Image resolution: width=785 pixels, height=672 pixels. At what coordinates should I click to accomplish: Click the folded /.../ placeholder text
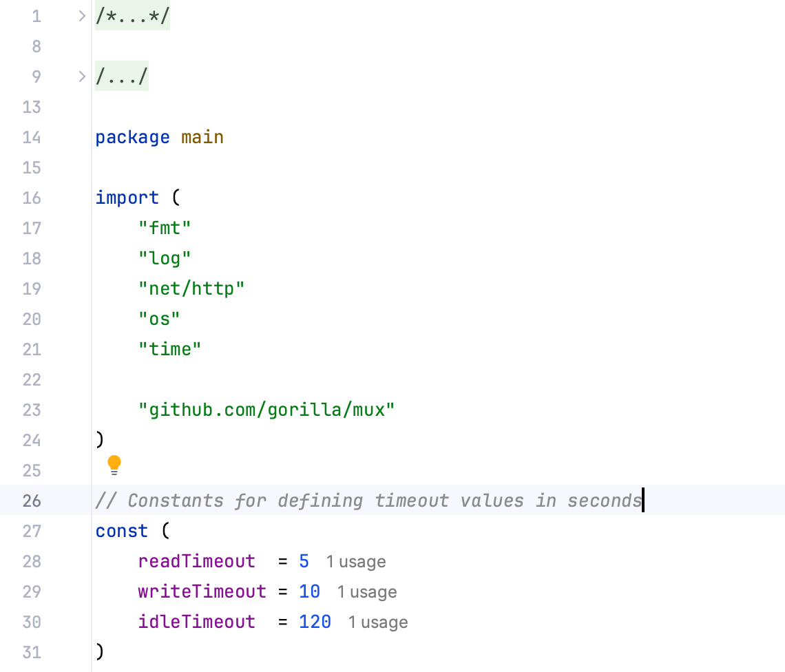pos(122,77)
